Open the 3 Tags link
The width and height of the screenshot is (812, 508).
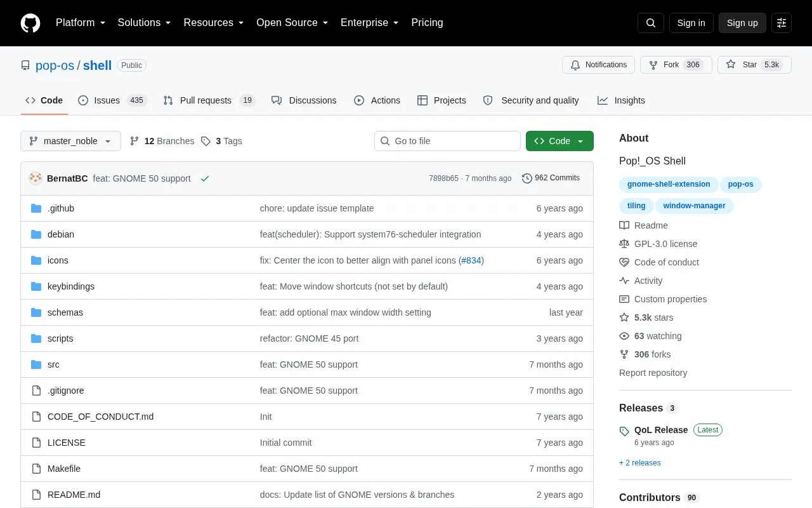point(221,141)
